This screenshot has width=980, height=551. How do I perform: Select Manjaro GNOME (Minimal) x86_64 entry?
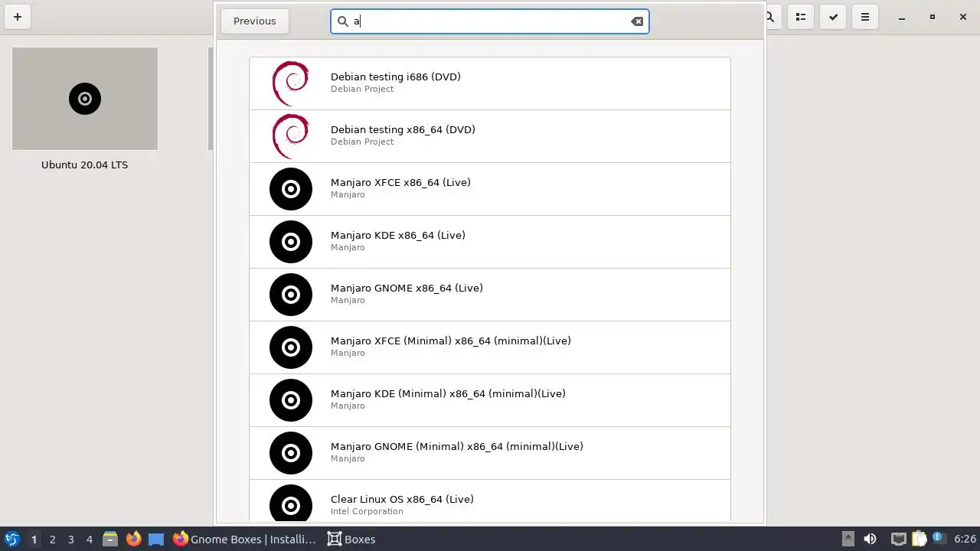tap(490, 453)
